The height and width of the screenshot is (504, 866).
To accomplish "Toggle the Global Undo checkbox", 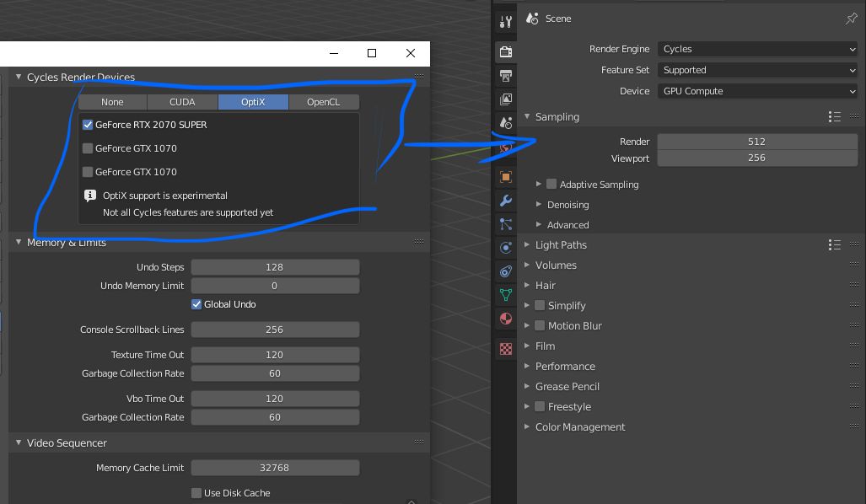I will point(196,304).
